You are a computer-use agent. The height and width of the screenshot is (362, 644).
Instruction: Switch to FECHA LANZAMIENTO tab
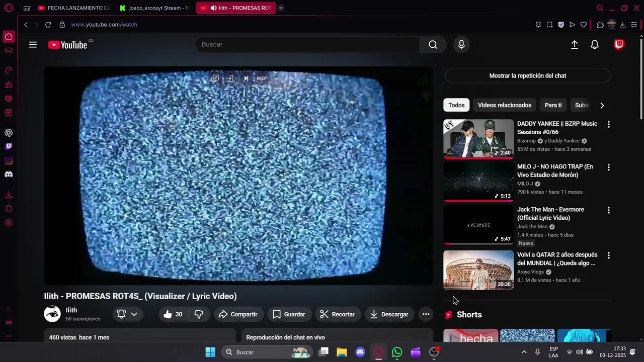(x=74, y=8)
